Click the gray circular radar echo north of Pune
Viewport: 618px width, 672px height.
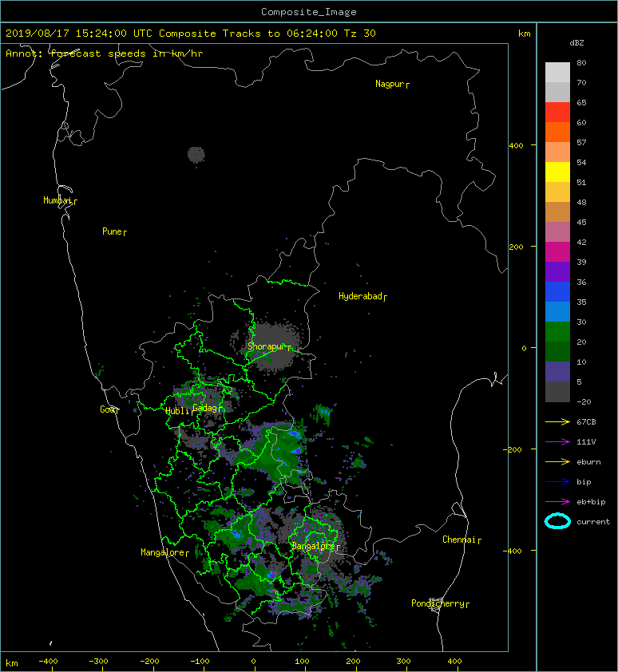[x=196, y=155]
